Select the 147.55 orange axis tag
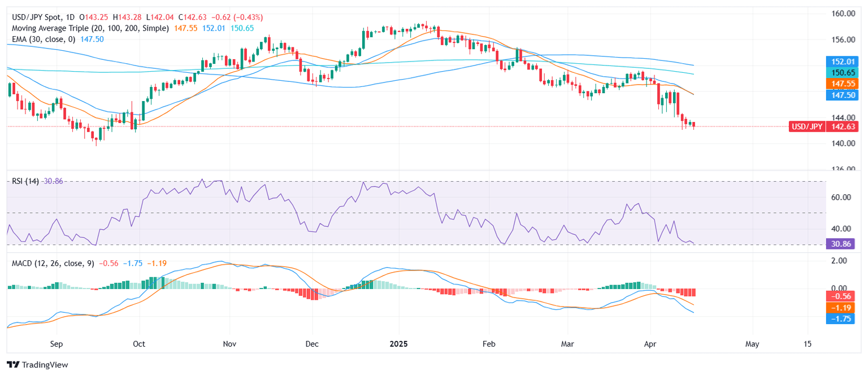The height and width of the screenshot is (376, 868). (x=841, y=84)
